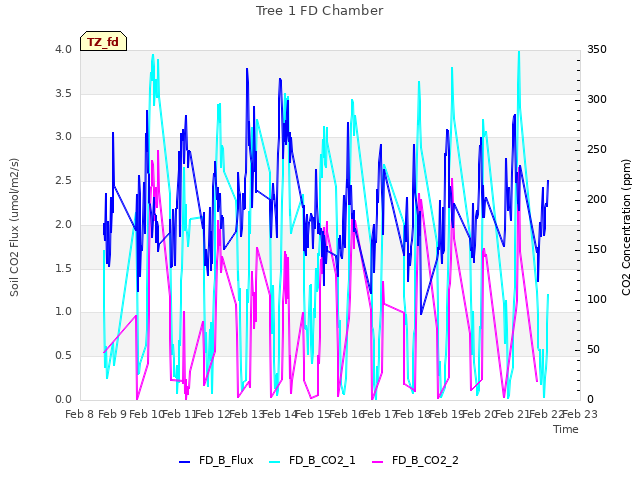Toggle FD_B_CO2_2 series in legend

416,460
